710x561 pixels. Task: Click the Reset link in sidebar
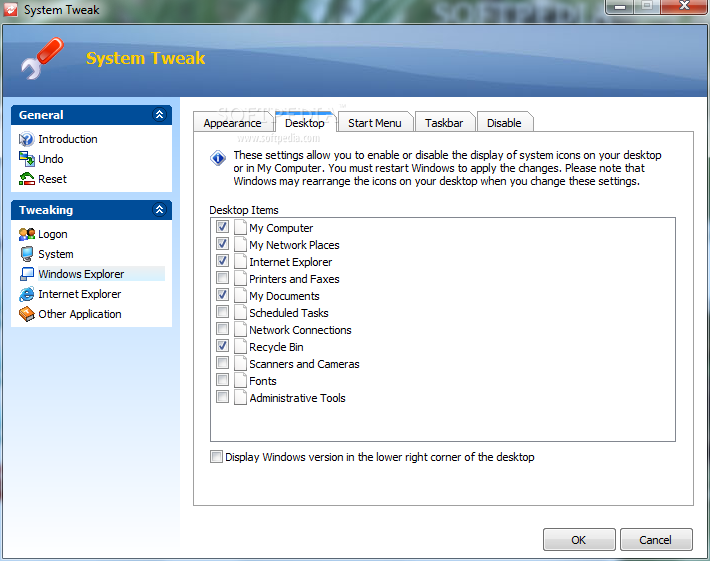pyautogui.click(x=53, y=179)
